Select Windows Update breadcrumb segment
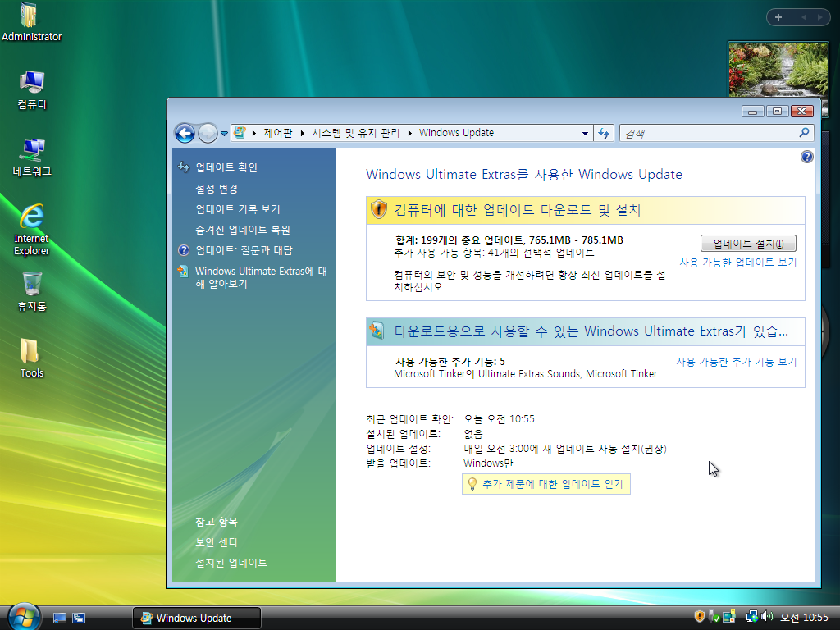This screenshot has width=840, height=630. (456, 133)
